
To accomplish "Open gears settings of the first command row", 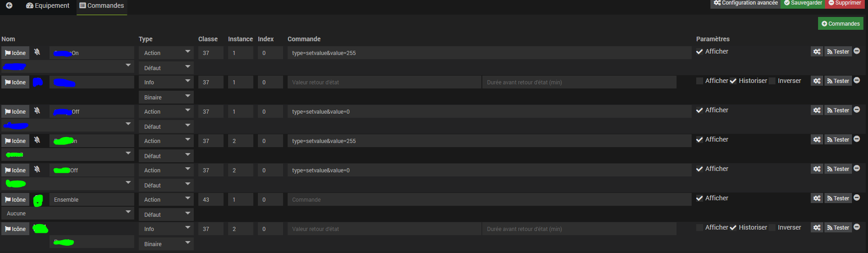I will pos(817,52).
